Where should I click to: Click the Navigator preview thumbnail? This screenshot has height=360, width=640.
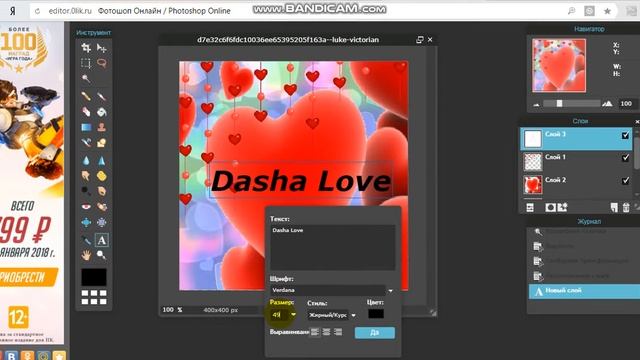559,65
